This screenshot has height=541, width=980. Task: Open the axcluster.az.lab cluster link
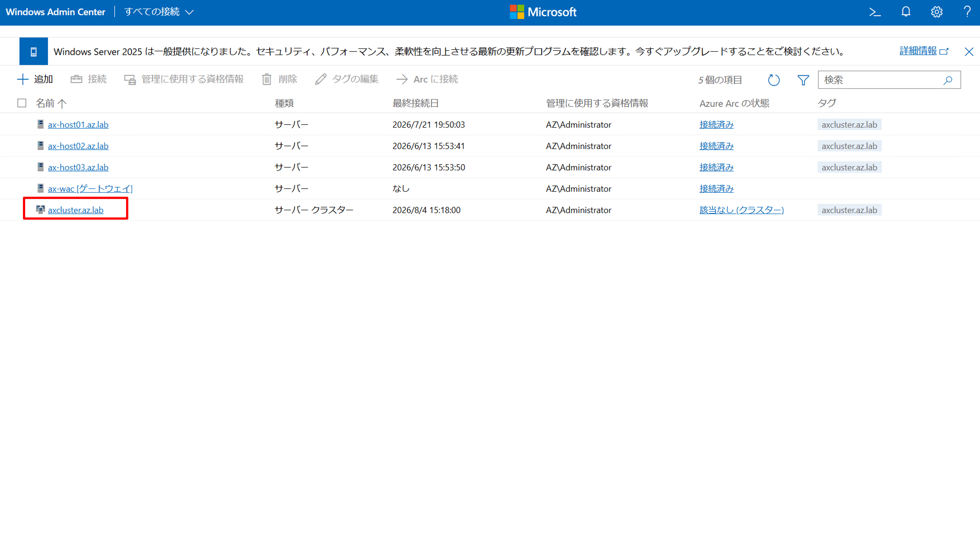point(75,210)
